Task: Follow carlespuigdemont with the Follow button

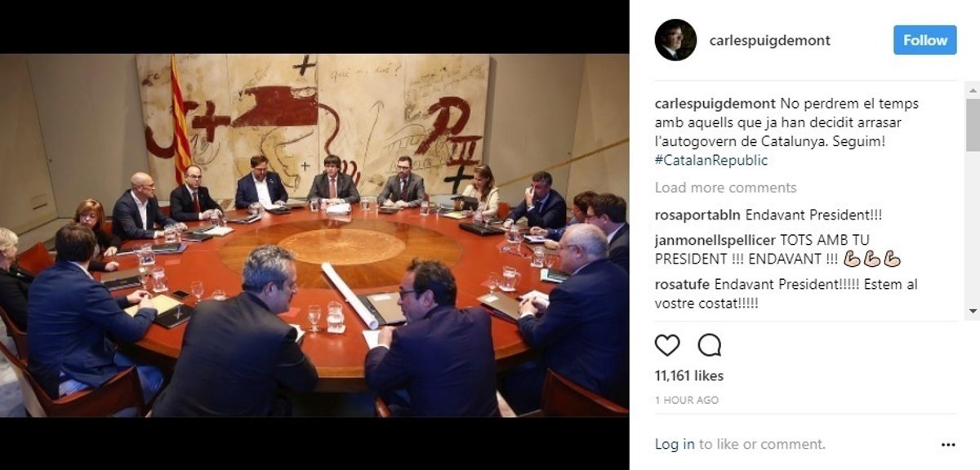Action: pos(924,40)
